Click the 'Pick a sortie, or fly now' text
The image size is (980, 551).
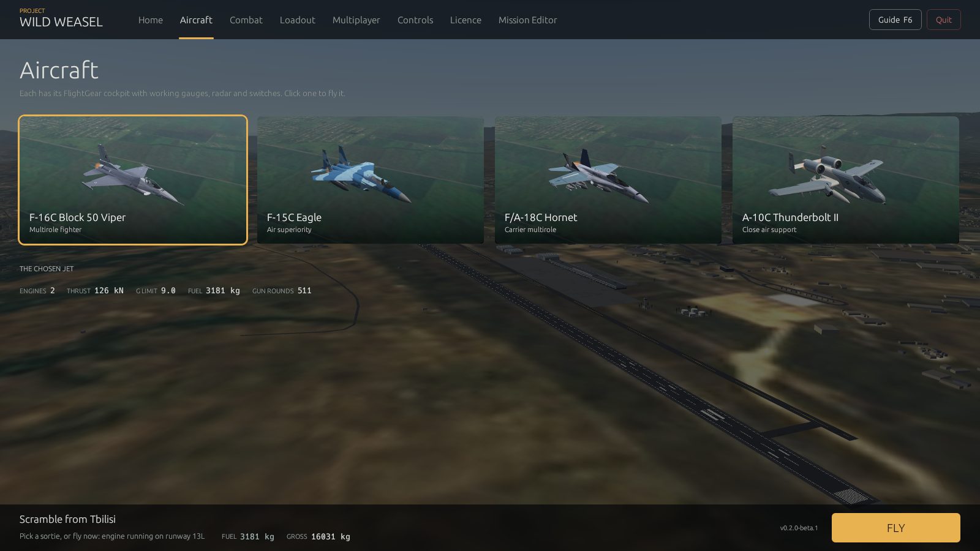112,536
